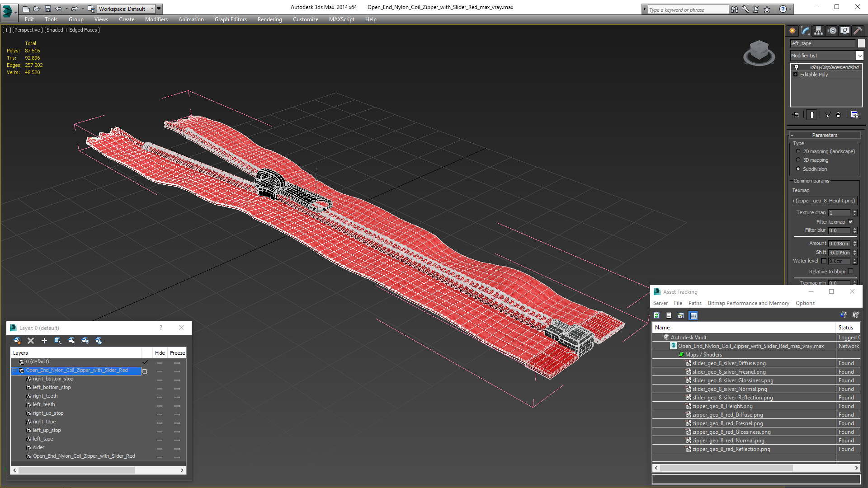Click the object name field left_tape

pyautogui.click(x=823, y=43)
